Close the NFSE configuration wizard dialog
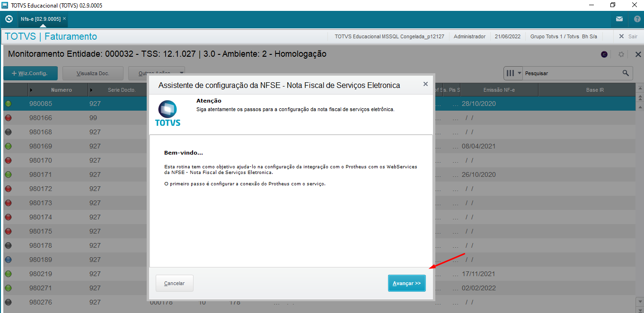The image size is (644, 313). coord(425,84)
